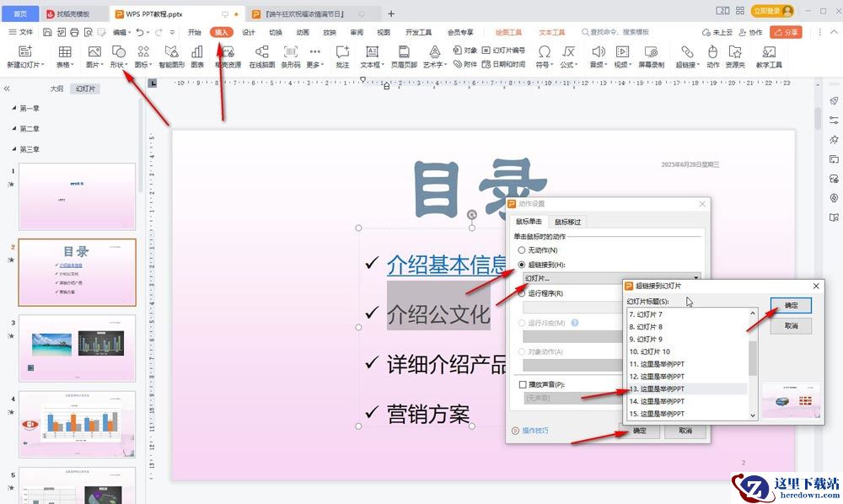This screenshot has width=843, height=504.
Task: Collapse the slide panel with double chevron
Action: (x=7, y=88)
